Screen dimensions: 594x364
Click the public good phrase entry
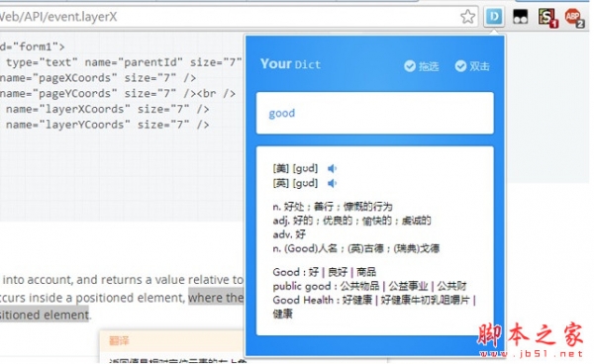[369, 286]
